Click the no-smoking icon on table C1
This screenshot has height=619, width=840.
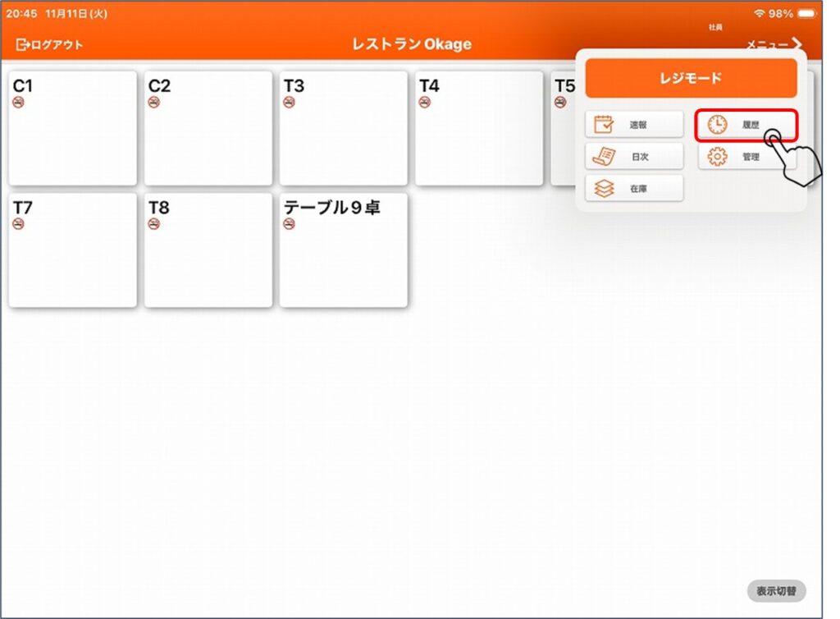coord(18,102)
